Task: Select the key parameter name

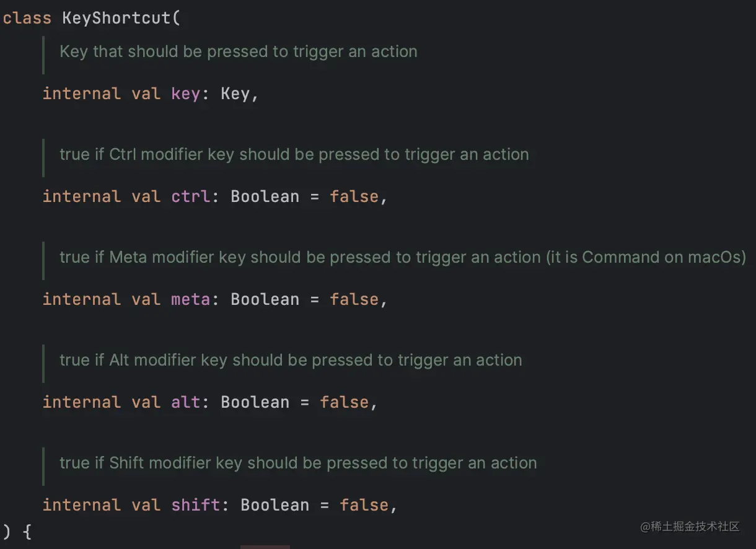Action: click(185, 94)
